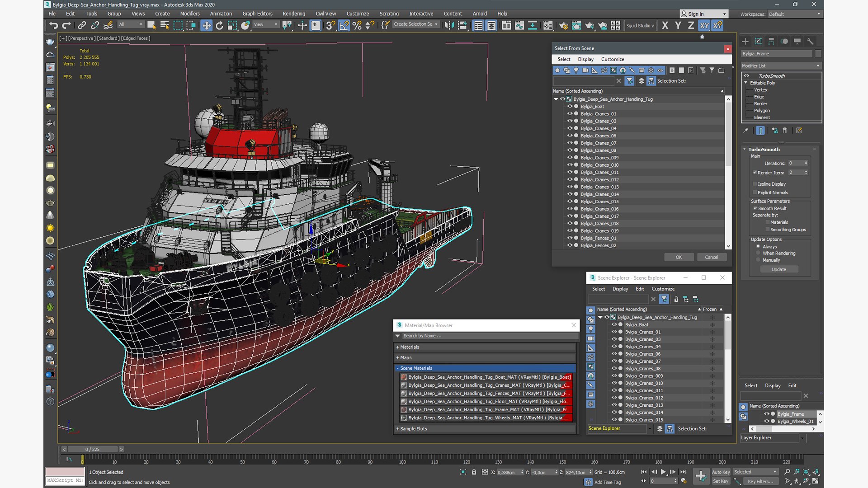868x488 pixels.
Task: Toggle Render Iters checkbox
Action: click(755, 173)
